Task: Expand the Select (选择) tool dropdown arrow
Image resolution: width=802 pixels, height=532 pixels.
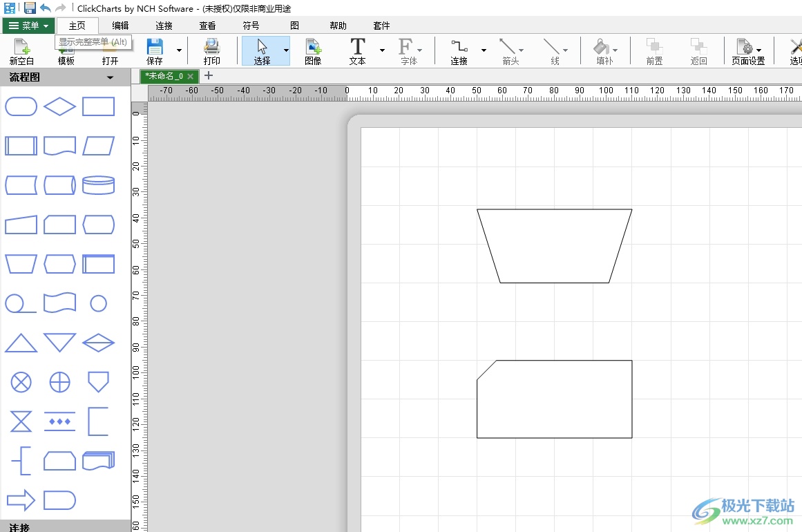Action: point(286,50)
